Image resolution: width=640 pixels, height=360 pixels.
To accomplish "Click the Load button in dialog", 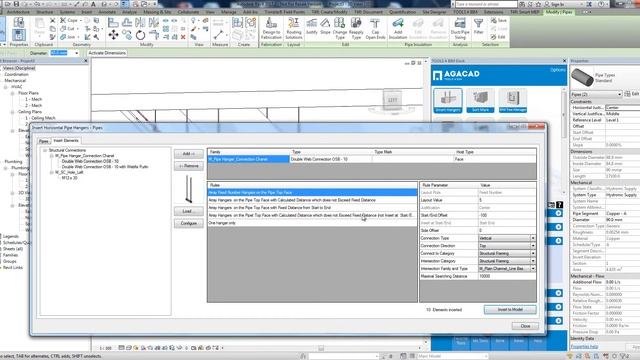I will pyautogui.click(x=189, y=211).
